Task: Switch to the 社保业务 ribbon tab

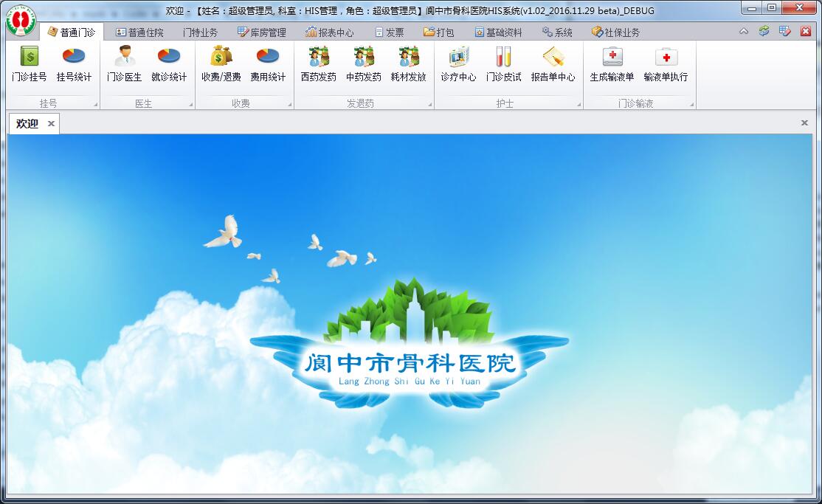Action: pos(615,32)
